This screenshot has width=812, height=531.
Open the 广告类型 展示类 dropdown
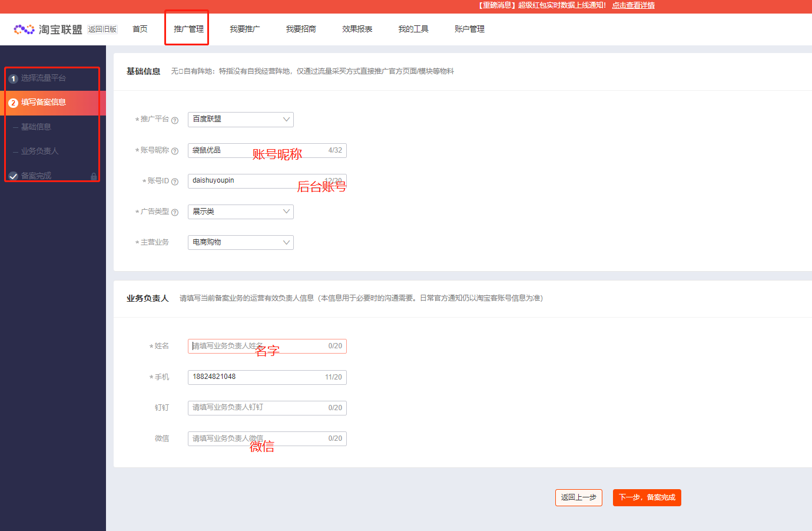(x=241, y=212)
